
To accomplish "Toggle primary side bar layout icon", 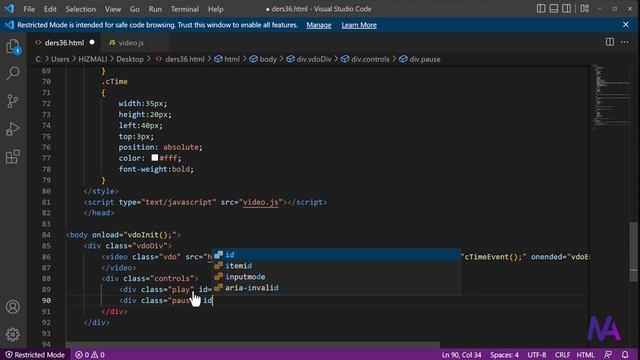I will (x=541, y=9).
